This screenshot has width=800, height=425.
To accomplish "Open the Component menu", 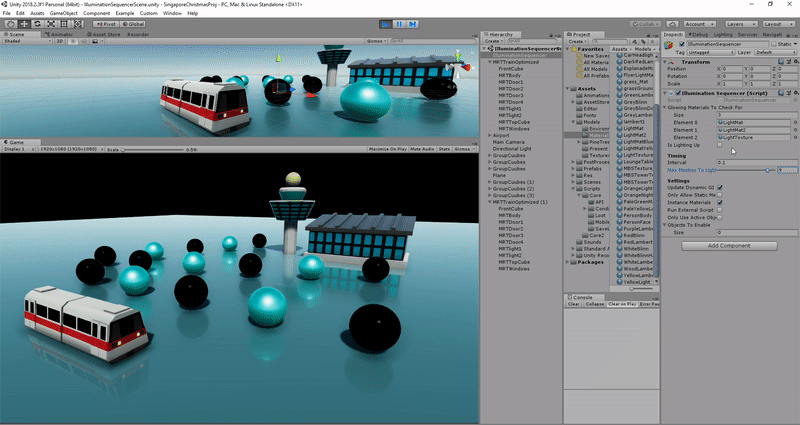I will (96, 13).
